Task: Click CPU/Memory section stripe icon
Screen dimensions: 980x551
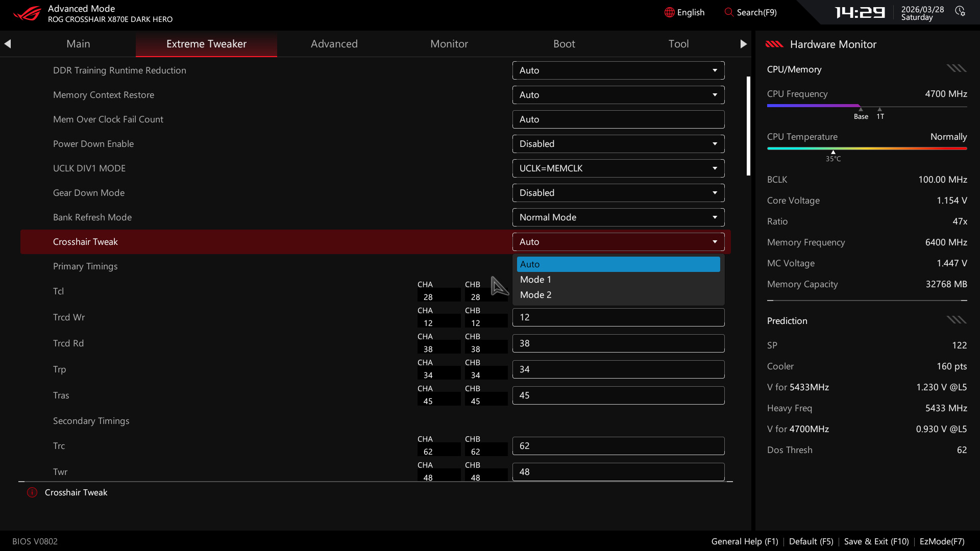Action: point(956,68)
